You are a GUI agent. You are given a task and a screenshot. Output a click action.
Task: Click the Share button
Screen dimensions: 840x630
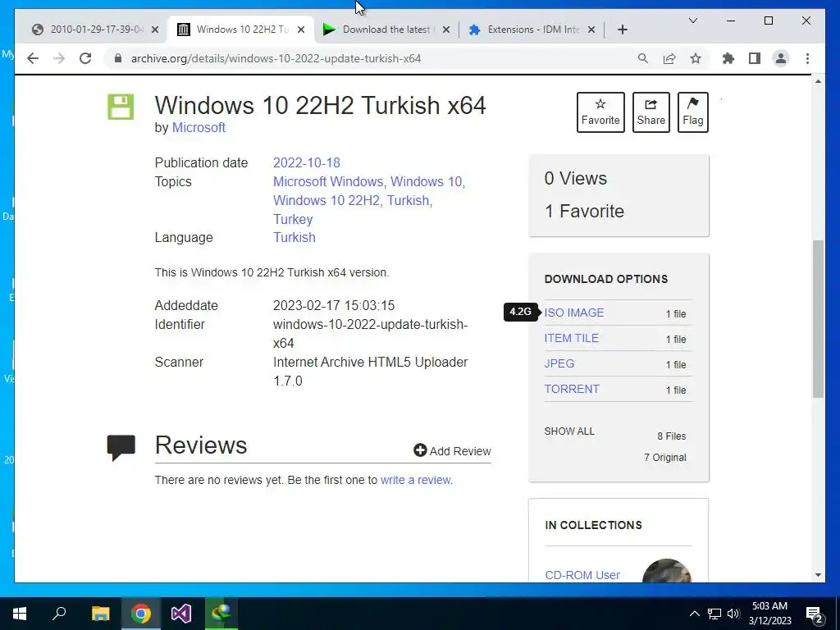point(651,112)
